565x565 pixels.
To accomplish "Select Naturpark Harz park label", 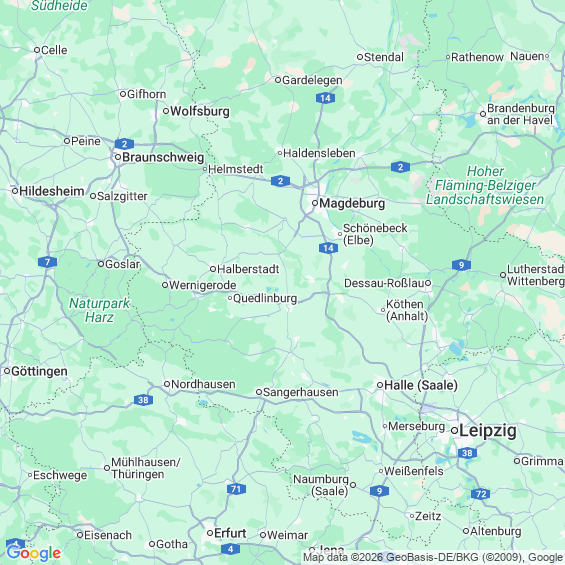I will pyautogui.click(x=99, y=310).
